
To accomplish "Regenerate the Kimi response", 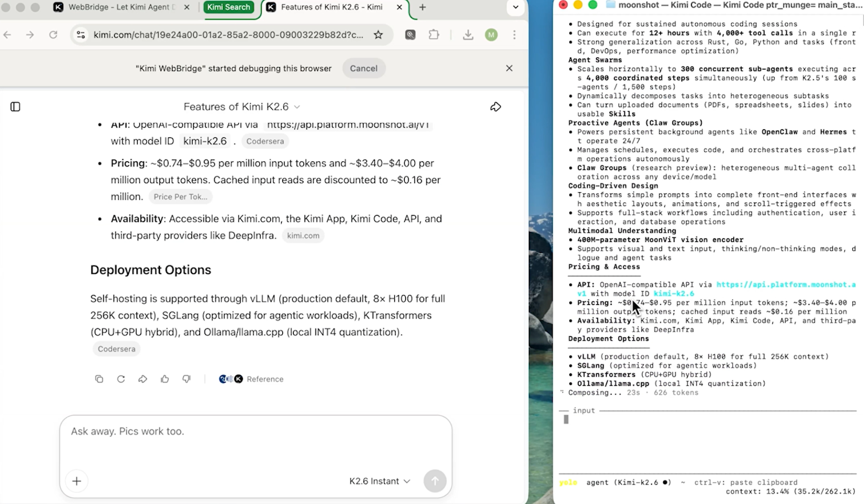I will click(121, 379).
